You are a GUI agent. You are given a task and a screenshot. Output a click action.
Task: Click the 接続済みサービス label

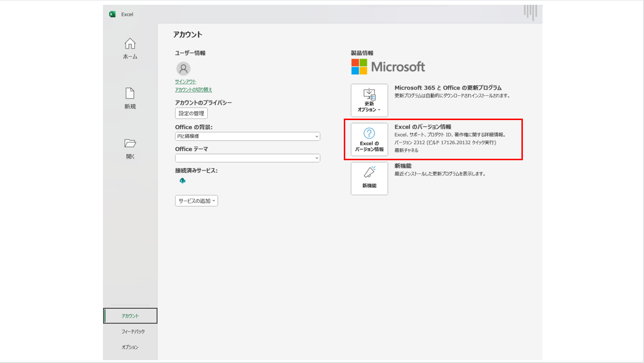pyautogui.click(x=196, y=171)
